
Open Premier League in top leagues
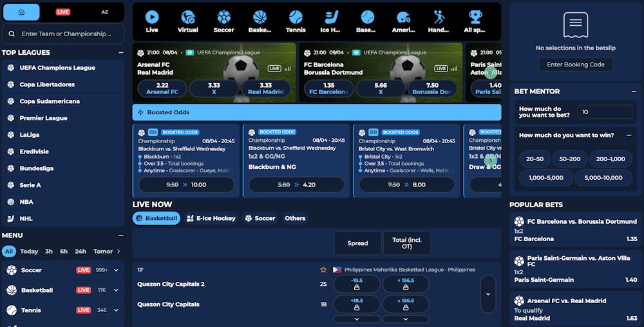tap(63, 118)
